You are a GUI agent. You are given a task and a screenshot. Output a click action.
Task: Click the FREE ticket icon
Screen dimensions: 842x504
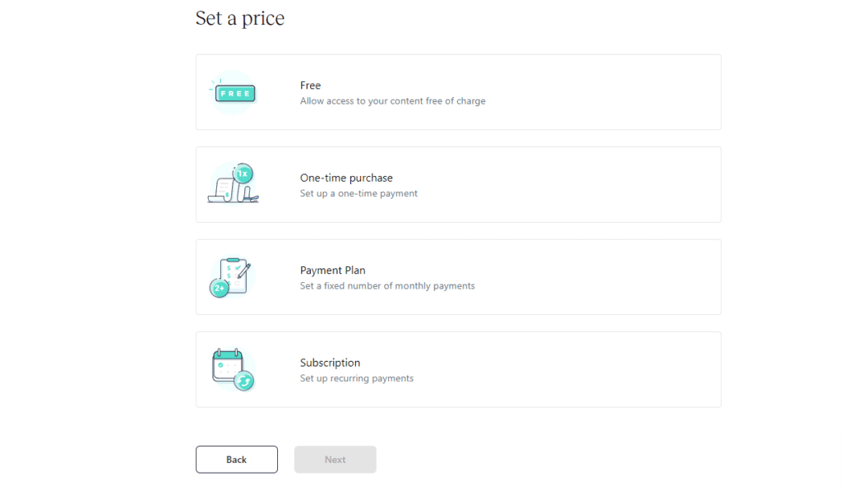[234, 93]
